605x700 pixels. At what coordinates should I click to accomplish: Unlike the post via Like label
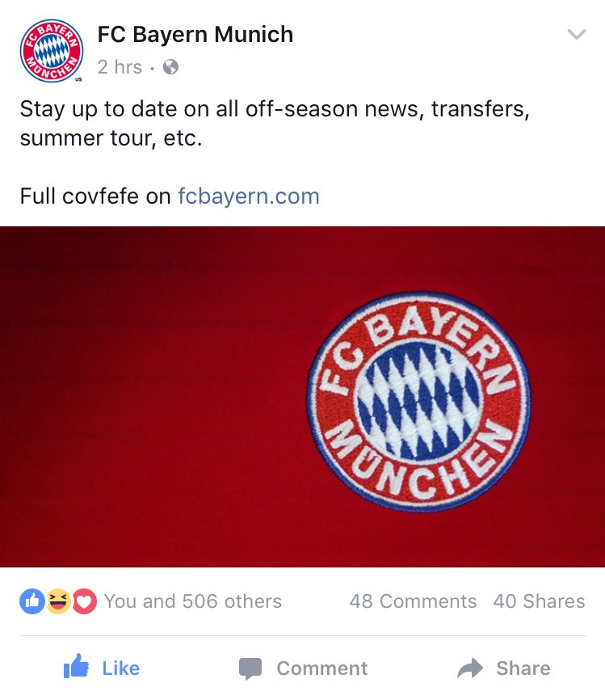[x=121, y=668]
